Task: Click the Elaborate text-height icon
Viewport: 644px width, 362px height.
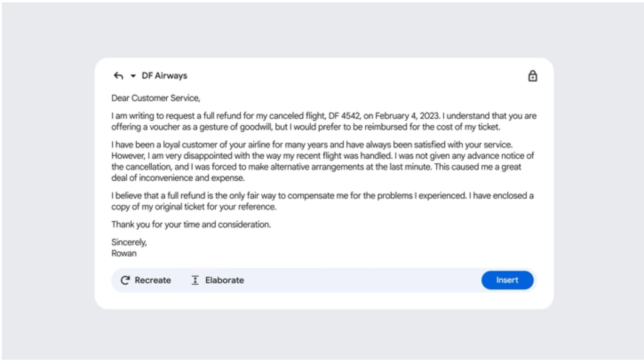Action: pos(195,280)
